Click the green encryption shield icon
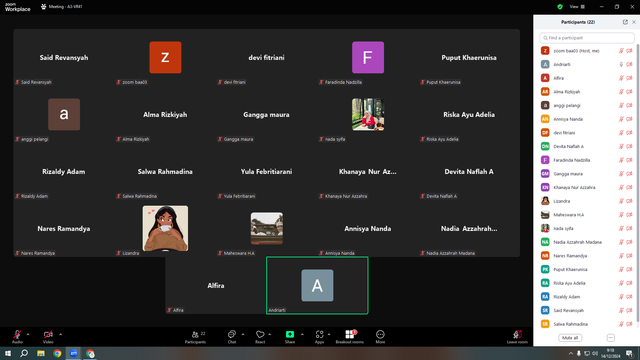The width and height of the screenshot is (640, 360). [x=560, y=7]
